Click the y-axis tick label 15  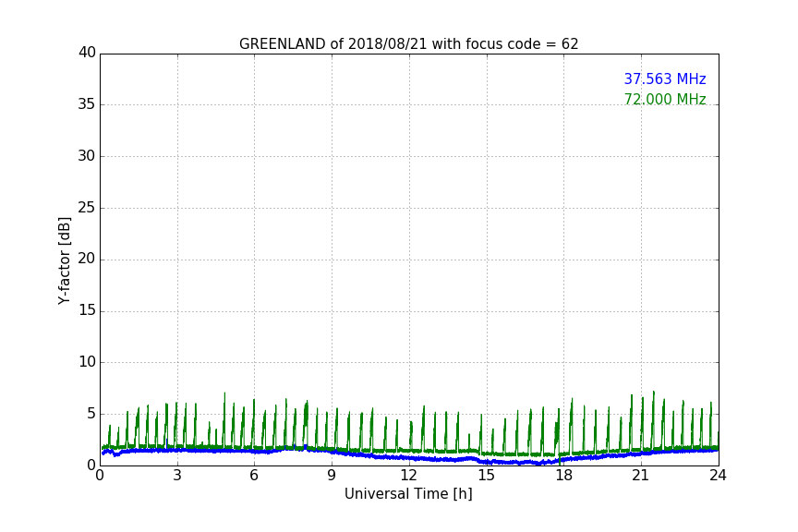[87, 310]
